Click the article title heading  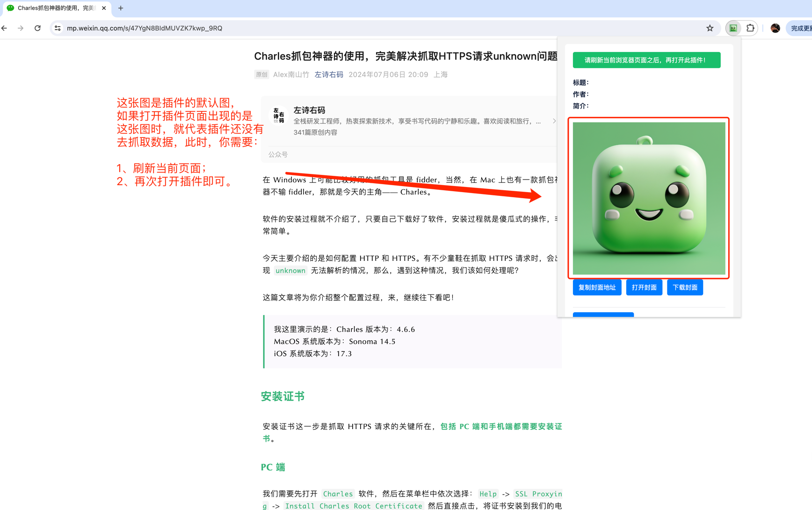406,56
